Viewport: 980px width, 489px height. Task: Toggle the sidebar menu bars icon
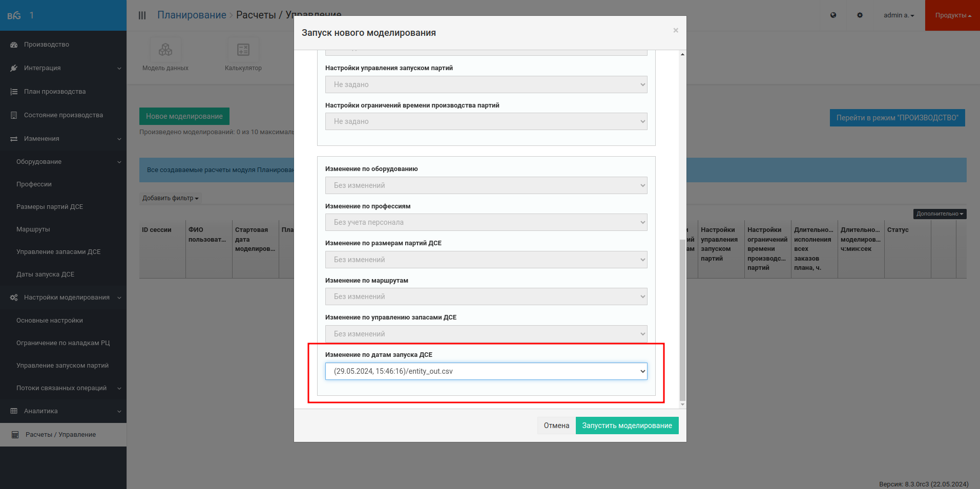click(x=142, y=15)
